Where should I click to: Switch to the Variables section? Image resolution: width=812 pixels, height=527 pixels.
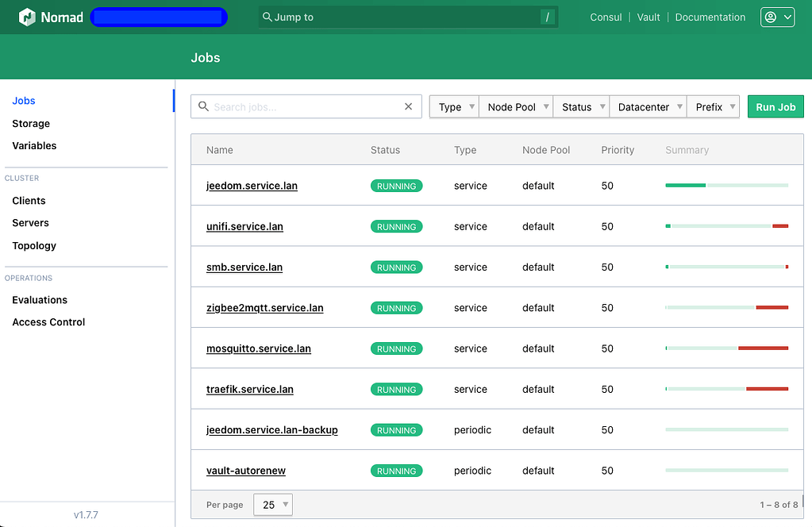34,145
